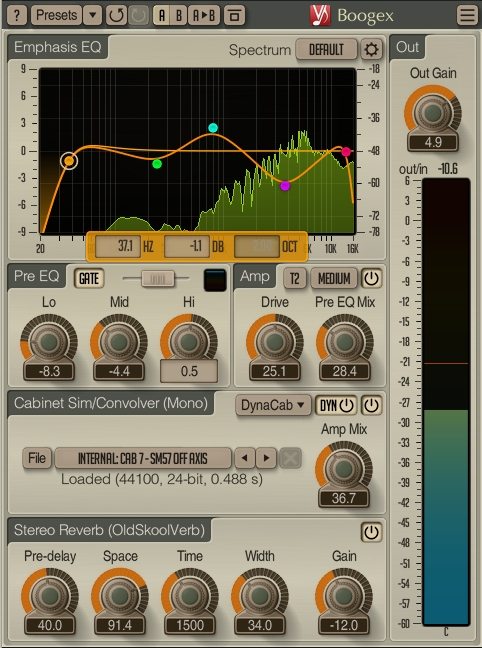Toggle the Stereo Reverb power button
Image resolution: width=482 pixels, height=648 pixels.
click(x=371, y=532)
